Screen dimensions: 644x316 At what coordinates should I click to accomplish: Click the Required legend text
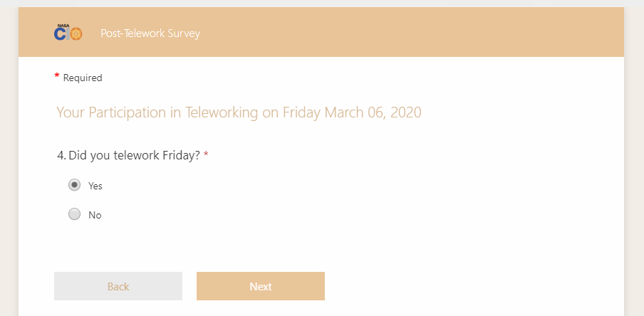[x=83, y=78]
